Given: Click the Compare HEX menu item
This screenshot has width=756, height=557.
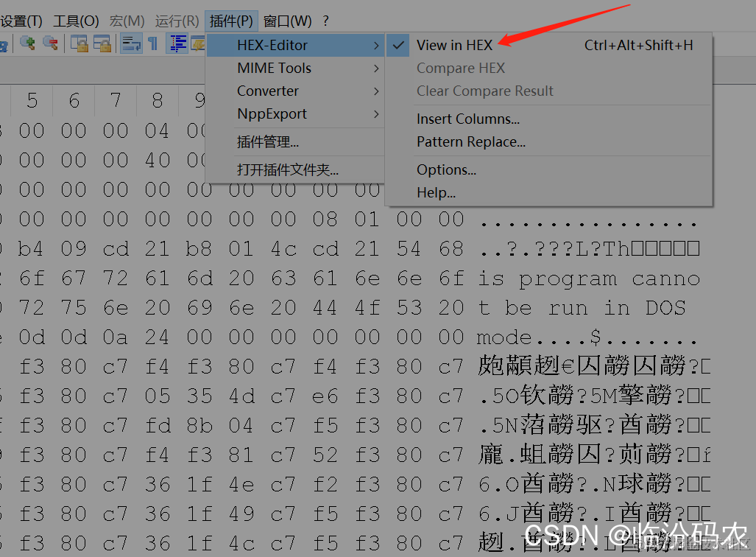Looking at the screenshot, I should point(548,69).
